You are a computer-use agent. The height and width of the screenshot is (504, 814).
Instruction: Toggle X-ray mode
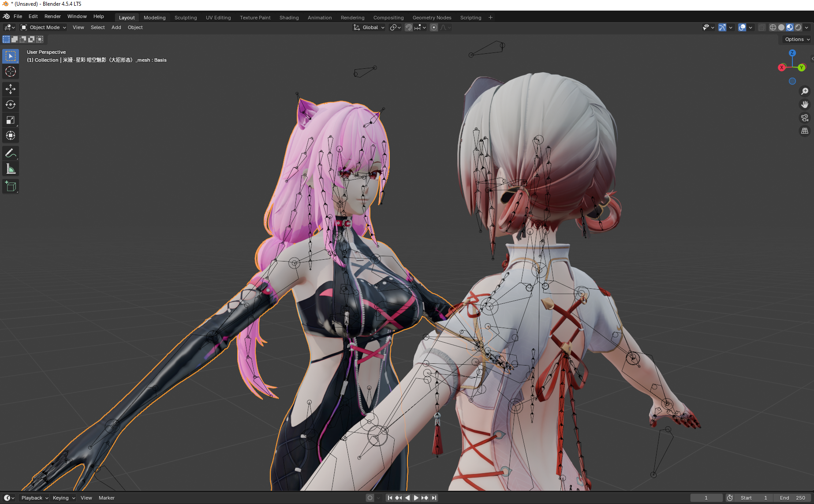(x=762, y=27)
